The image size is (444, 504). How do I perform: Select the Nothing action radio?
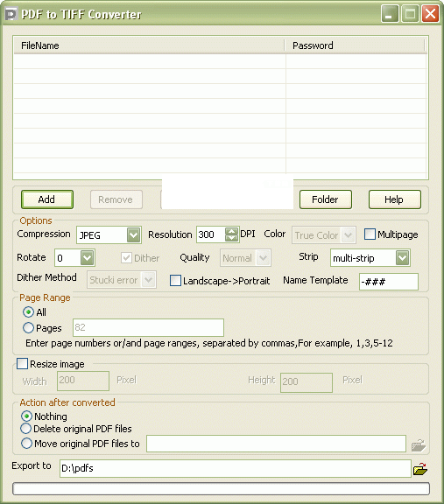coord(26,416)
